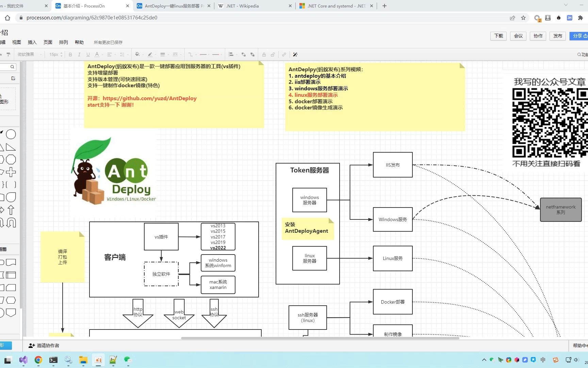Click 邀请协作者 invite collaborator button

click(x=44, y=346)
